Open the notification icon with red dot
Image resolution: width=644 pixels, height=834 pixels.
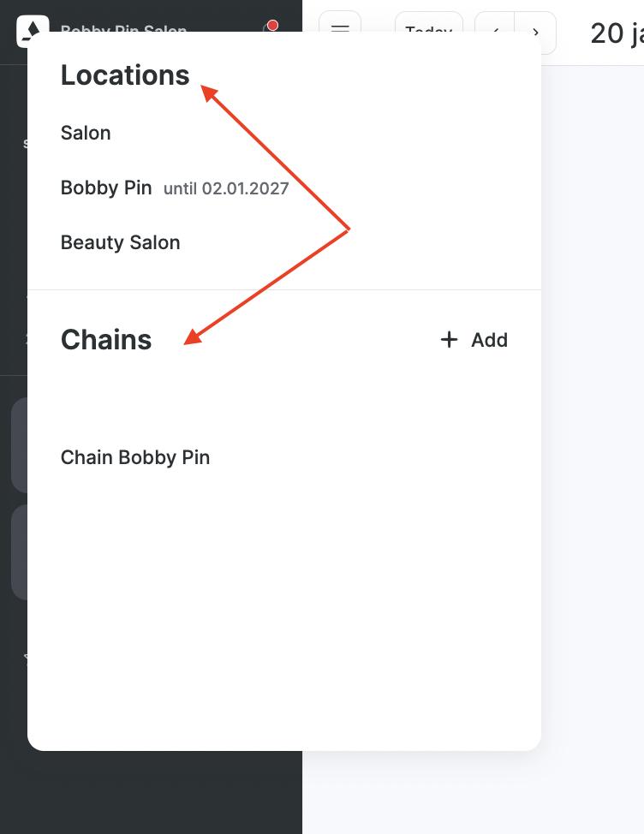point(271,26)
